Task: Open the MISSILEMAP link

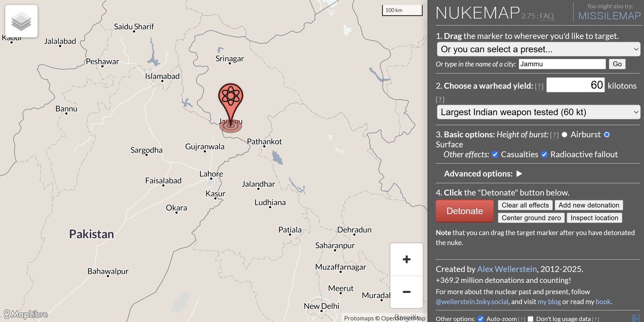Action: [609, 16]
